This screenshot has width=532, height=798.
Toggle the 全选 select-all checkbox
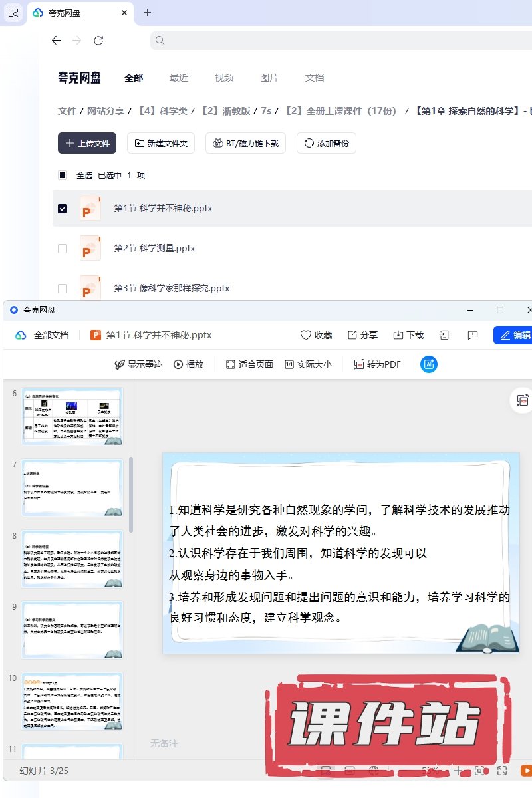pyautogui.click(x=63, y=176)
